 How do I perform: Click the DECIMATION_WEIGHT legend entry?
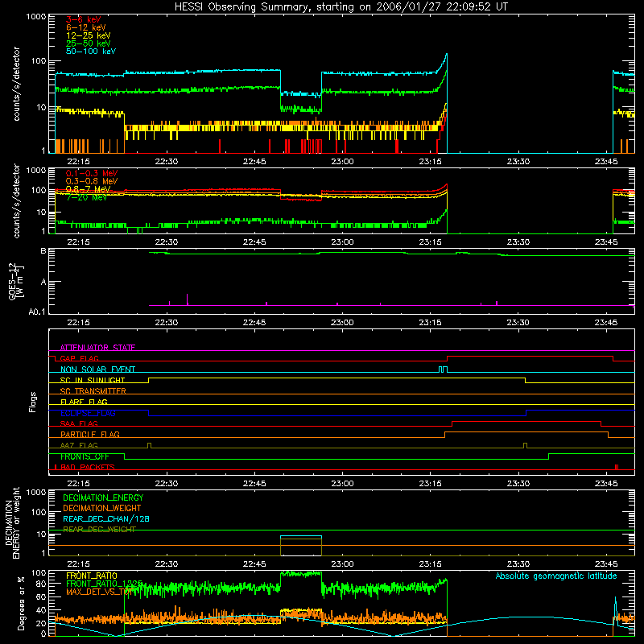[102, 508]
